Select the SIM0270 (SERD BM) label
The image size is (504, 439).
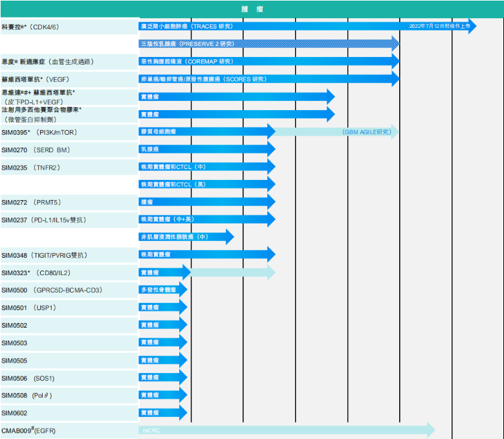pyautogui.click(x=36, y=150)
